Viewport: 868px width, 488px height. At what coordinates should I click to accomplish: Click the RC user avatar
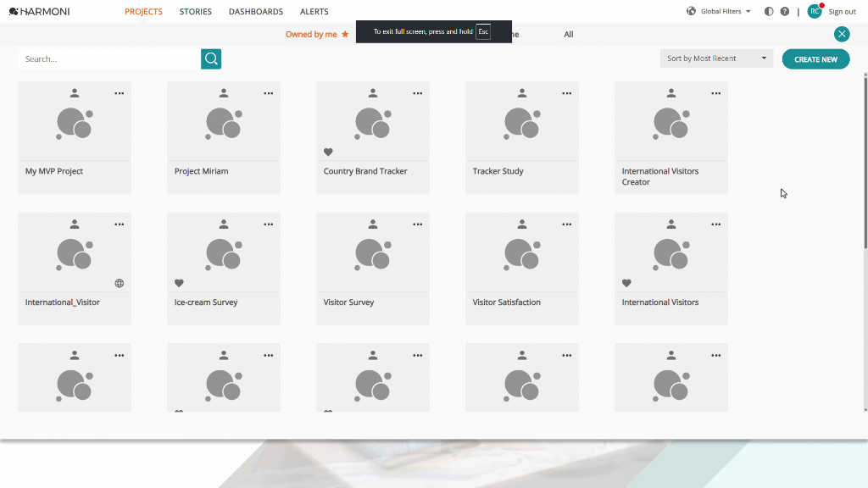point(815,11)
